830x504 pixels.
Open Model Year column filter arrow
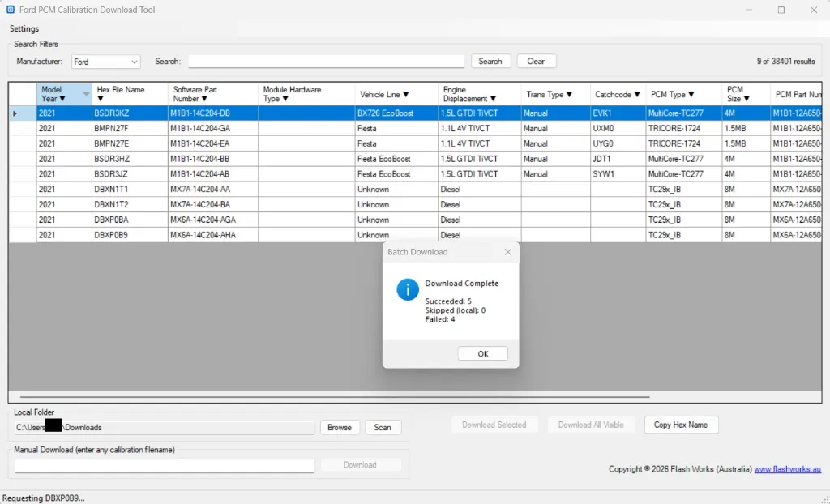point(62,99)
